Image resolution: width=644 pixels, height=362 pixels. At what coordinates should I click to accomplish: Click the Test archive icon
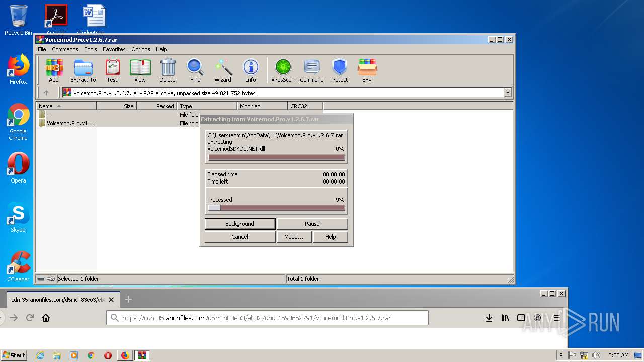point(112,71)
